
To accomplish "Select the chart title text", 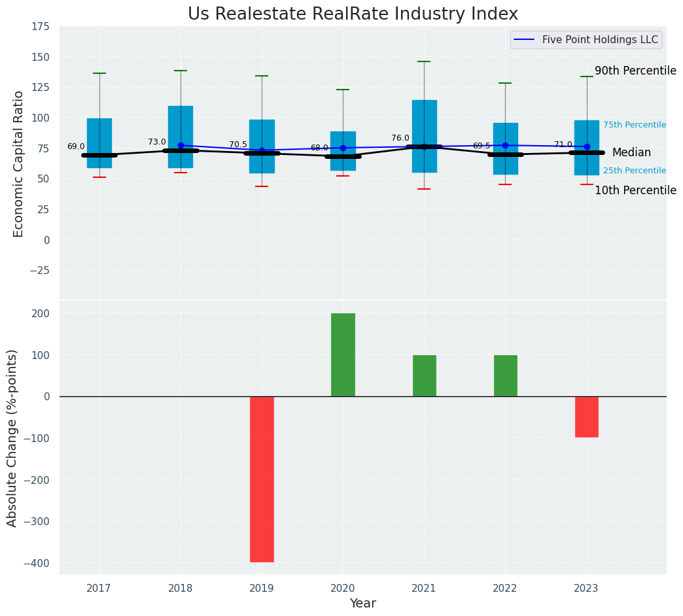I will [x=353, y=14].
